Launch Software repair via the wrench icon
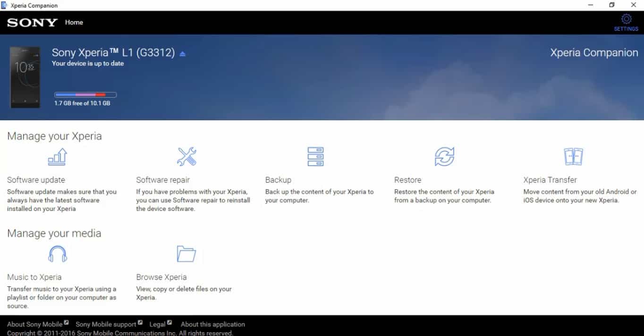644x336 pixels. [186, 157]
